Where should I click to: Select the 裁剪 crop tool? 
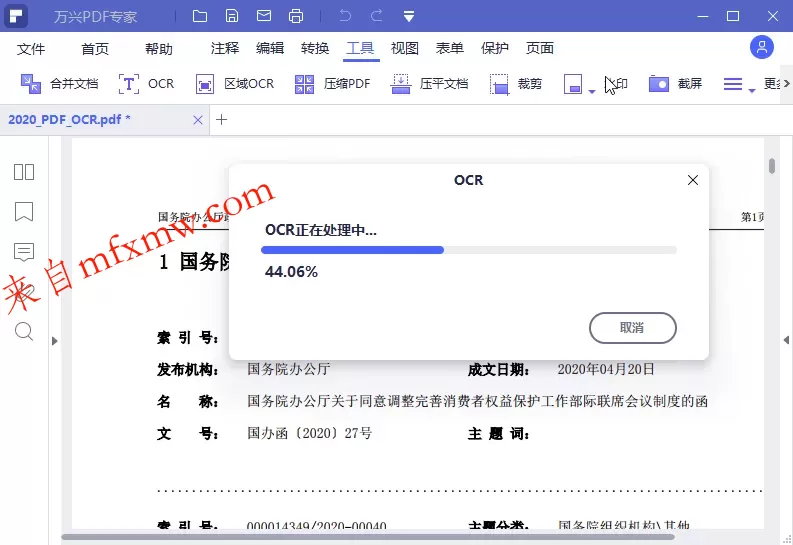516,83
